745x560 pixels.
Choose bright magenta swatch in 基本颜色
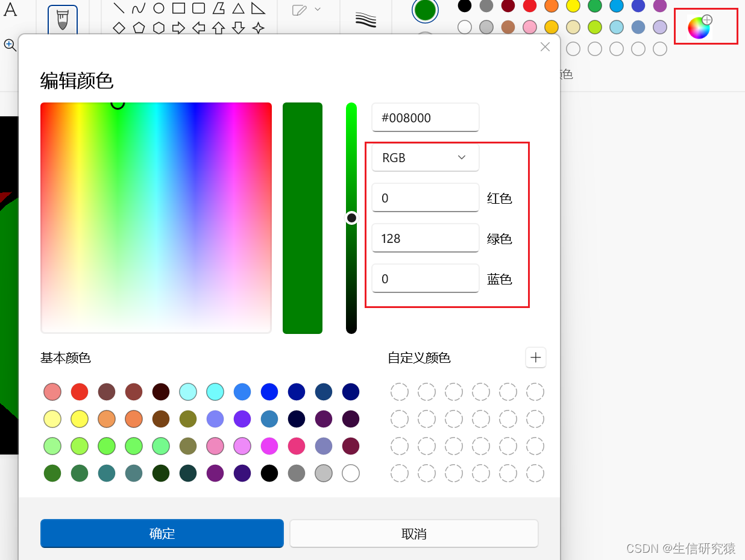pyautogui.click(x=269, y=446)
